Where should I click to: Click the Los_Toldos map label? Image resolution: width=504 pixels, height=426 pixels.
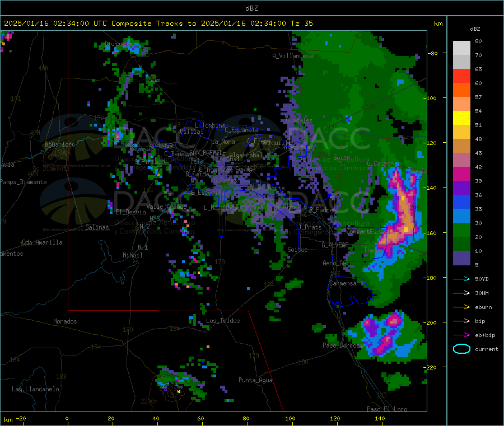click(x=223, y=321)
